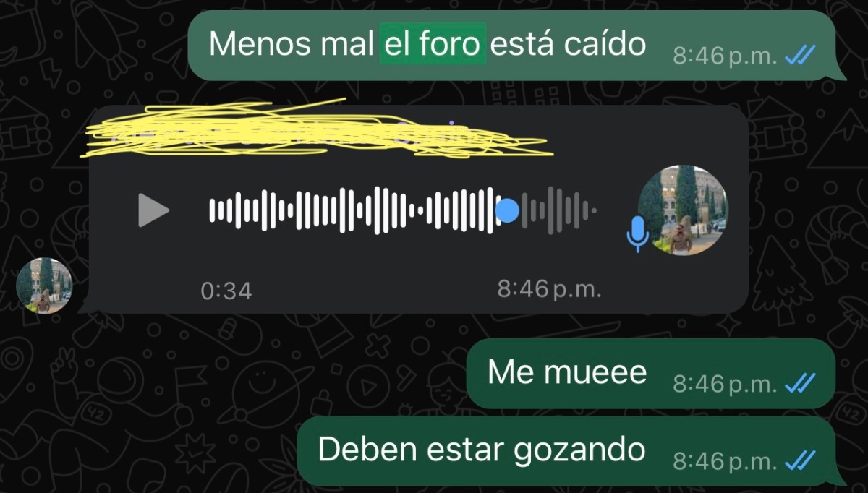Click the yellow scribbled-out header on the voice note

(x=318, y=131)
